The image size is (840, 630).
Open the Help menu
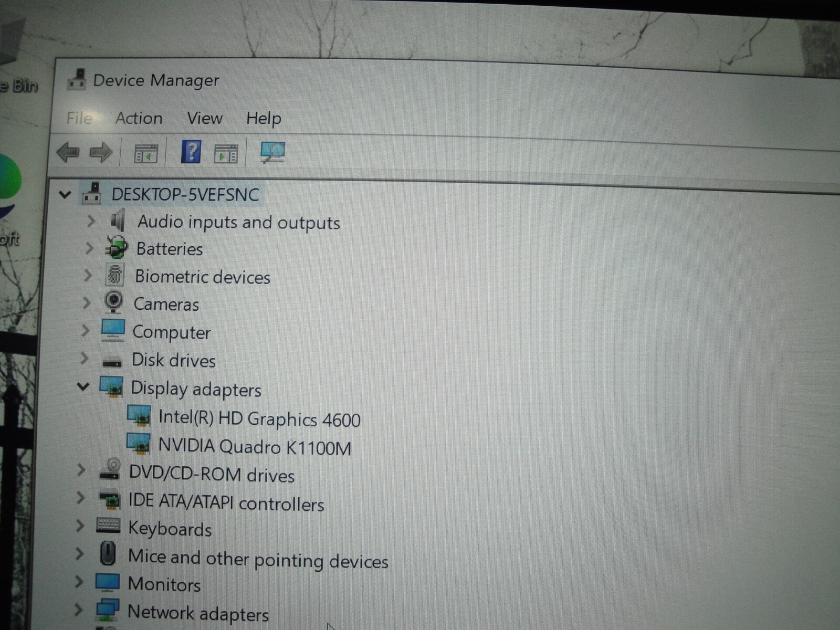point(264,119)
